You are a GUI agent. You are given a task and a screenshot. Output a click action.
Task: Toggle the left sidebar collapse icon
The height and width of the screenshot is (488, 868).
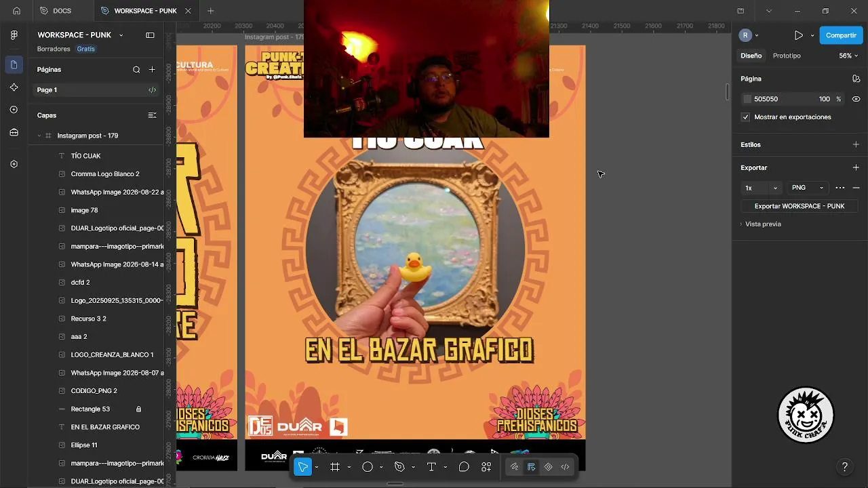click(x=150, y=35)
